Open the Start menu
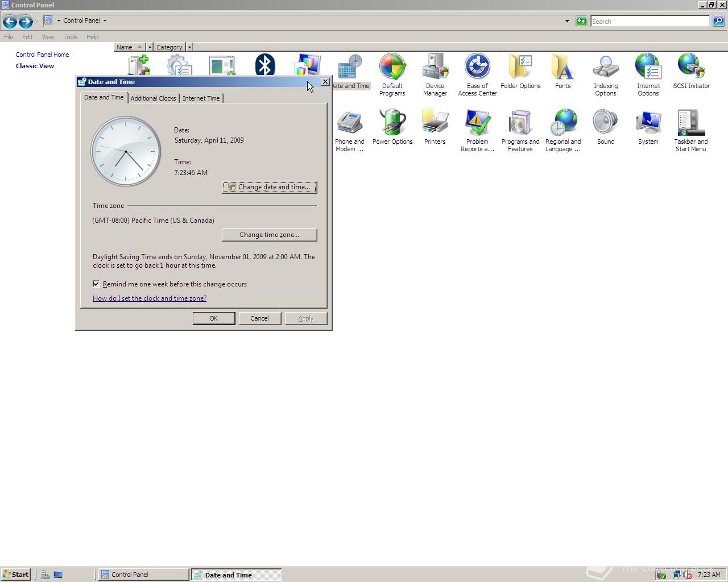728x582 pixels. click(15, 575)
